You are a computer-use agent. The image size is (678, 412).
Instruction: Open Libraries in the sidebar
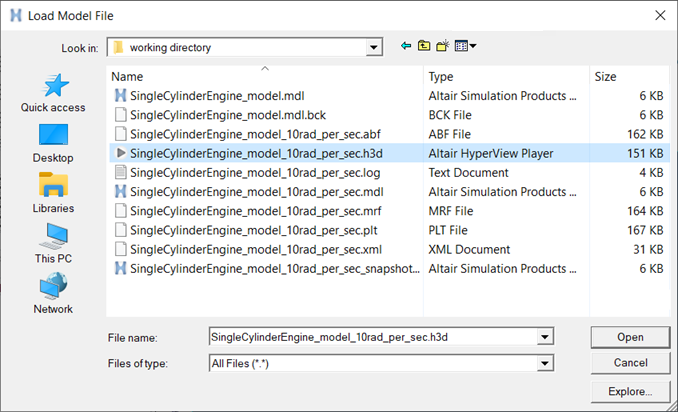click(x=53, y=193)
